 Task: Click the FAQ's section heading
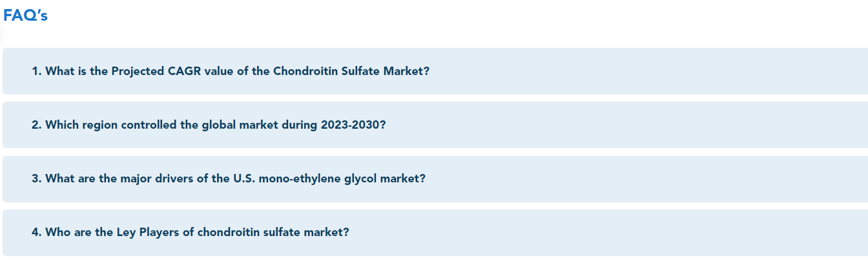click(25, 16)
